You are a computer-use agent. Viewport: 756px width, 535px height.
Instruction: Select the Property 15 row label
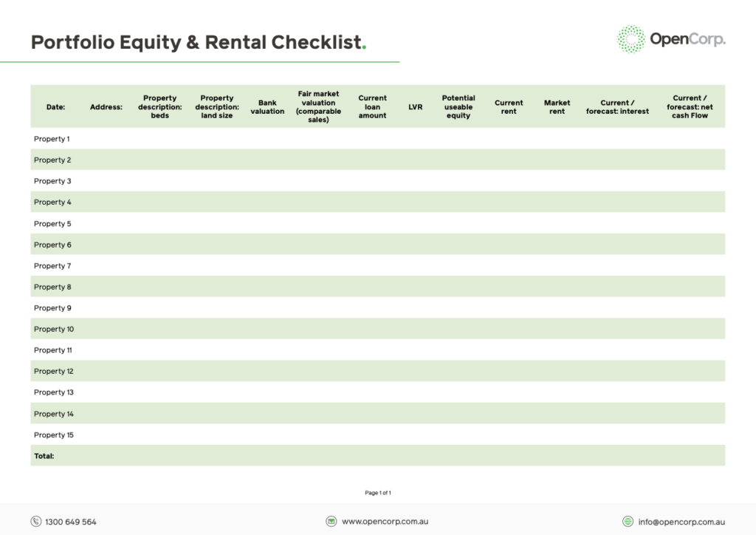tap(53, 435)
